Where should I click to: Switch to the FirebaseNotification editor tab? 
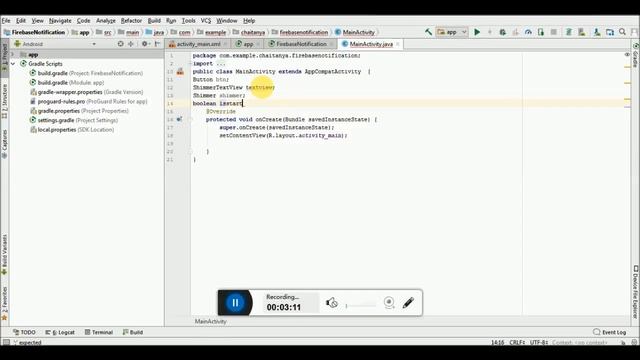pos(301,44)
